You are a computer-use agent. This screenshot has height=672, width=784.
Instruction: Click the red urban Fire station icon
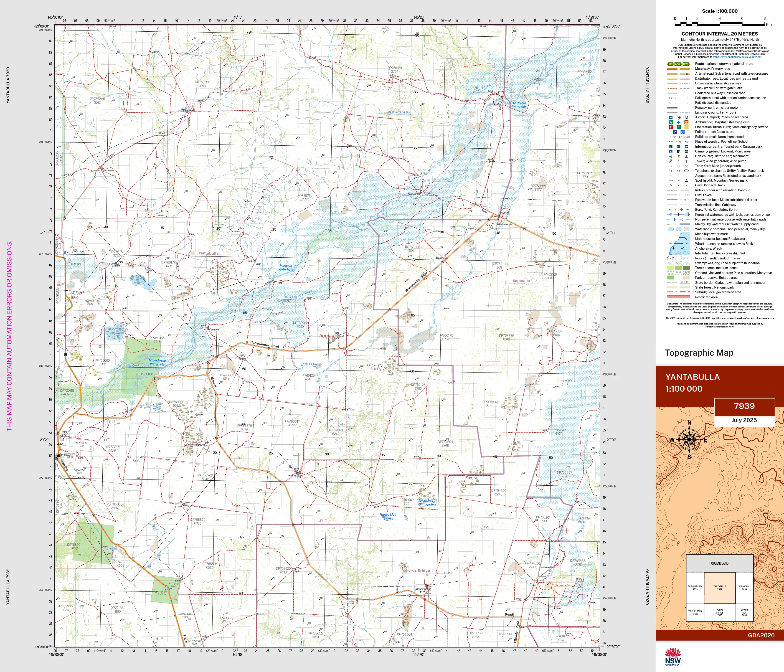pyautogui.click(x=670, y=127)
